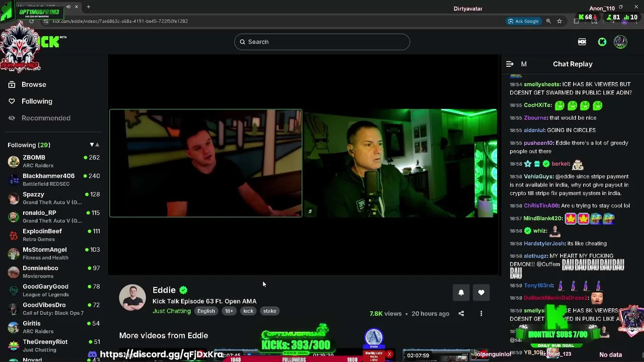Mute the browser tab audio icon
Viewport: 644px width, 362px height.
click(x=67, y=7)
